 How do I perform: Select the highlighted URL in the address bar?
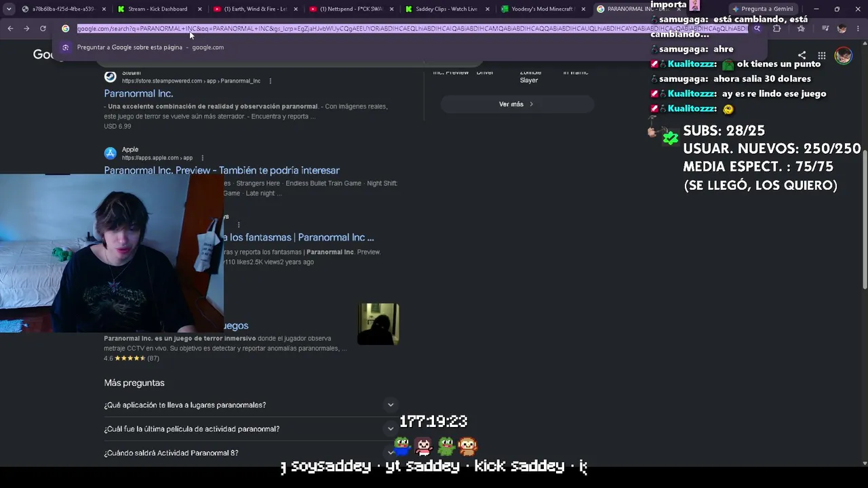coord(412,28)
